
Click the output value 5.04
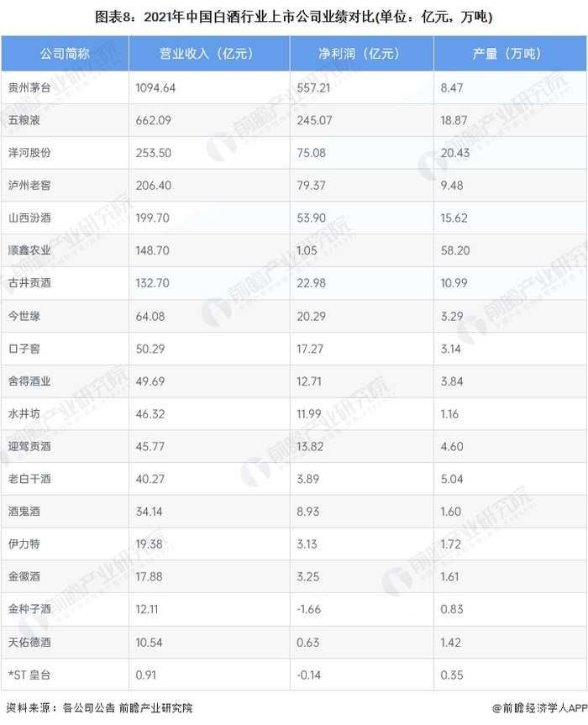pos(452,479)
